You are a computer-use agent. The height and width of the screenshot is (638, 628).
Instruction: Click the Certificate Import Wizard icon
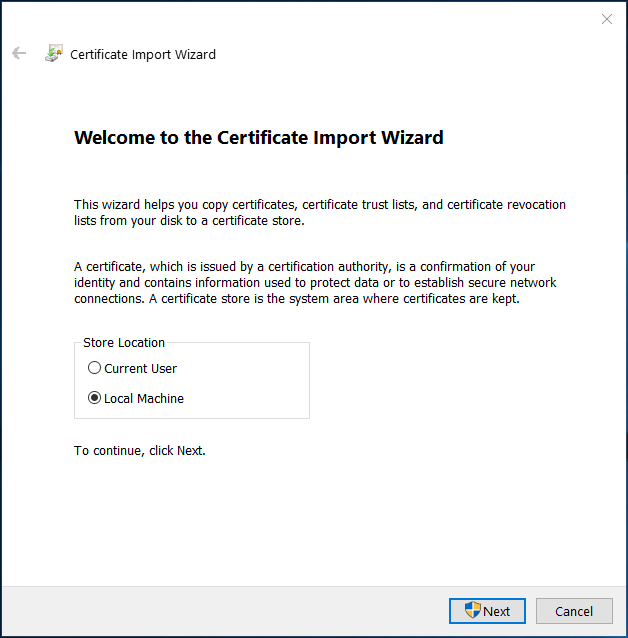(x=54, y=53)
